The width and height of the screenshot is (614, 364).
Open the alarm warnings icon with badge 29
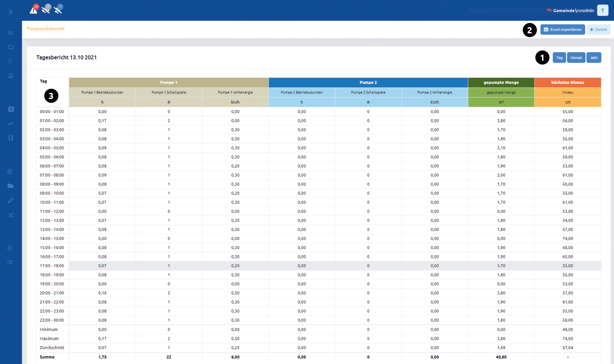click(34, 9)
